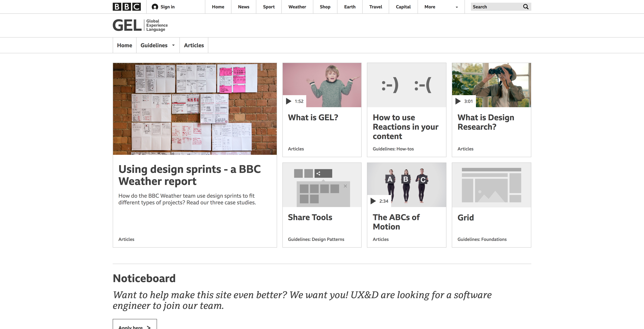Click the Guidelines: Foundations label
The width and height of the screenshot is (644, 329).
pos(482,239)
